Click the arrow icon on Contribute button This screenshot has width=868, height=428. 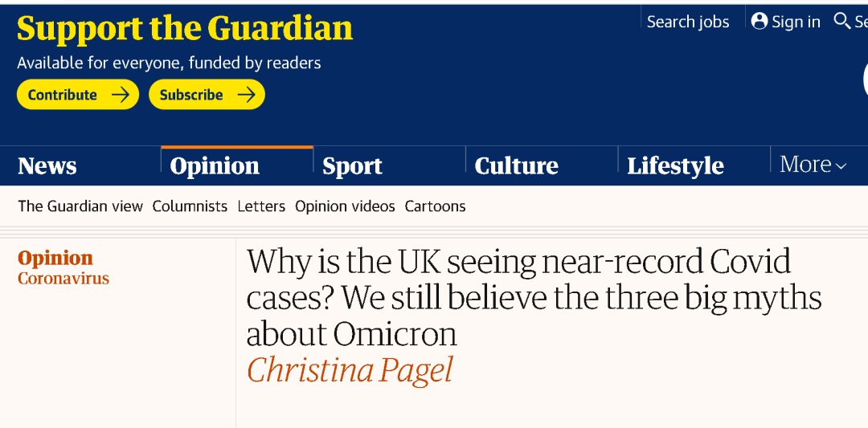pos(120,95)
